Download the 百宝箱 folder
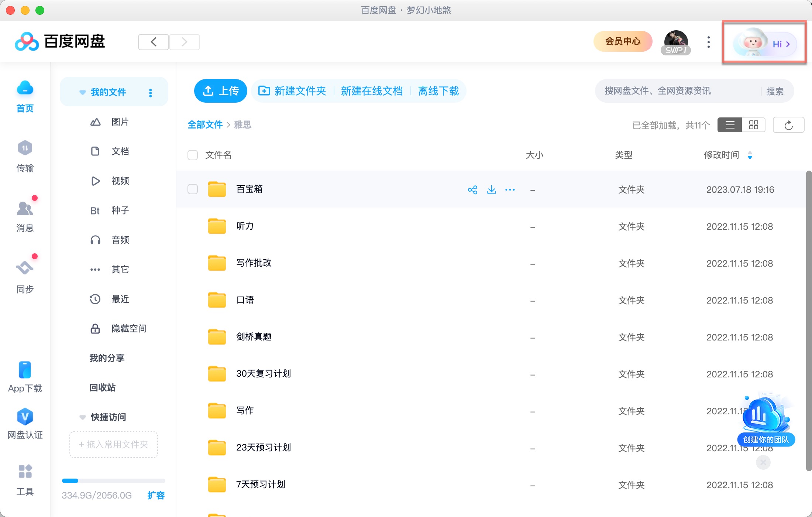 coord(491,190)
